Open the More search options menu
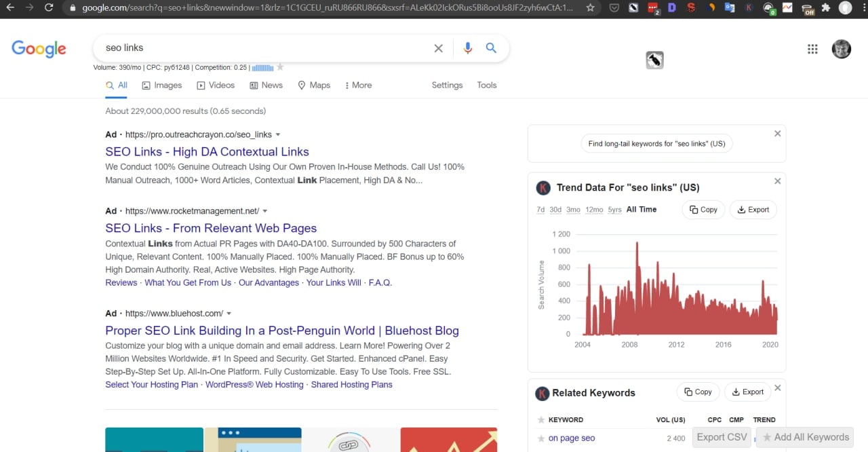The width and height of the screenshot is (868, 452). (358, 85)
